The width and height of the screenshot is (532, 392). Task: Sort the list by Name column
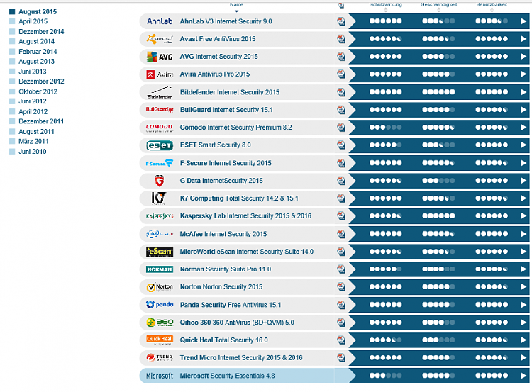236,5
